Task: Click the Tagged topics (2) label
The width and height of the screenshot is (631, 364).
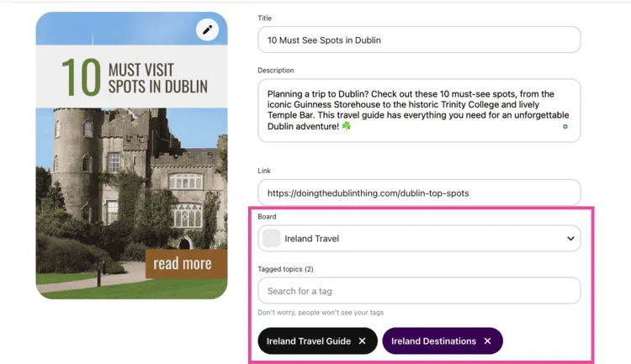Action: (285, 269)
